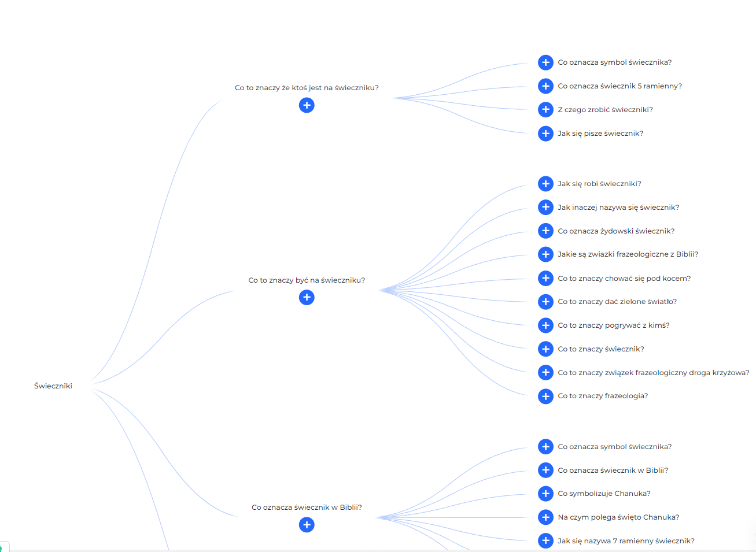This screenshot has width=756, height=552.
Task: Select branch 'Co to znaczy być na świeczniku?'
Action: pos(307,280)
